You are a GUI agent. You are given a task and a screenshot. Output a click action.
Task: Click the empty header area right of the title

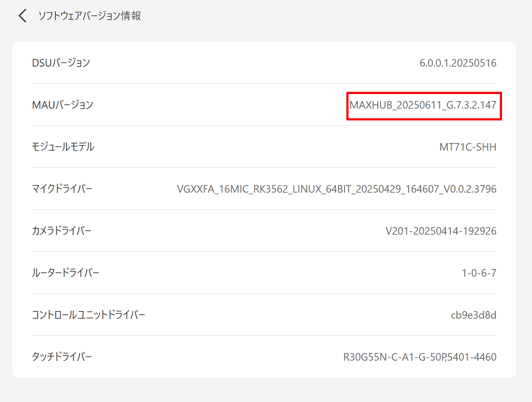click(x=321, y=16)
